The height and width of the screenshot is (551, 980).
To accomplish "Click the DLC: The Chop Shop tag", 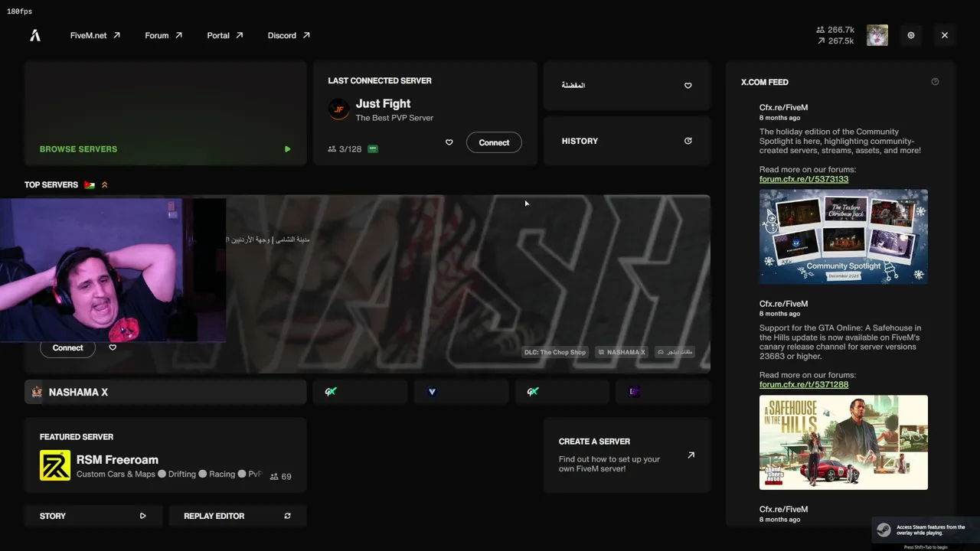I will pos(555,352).
